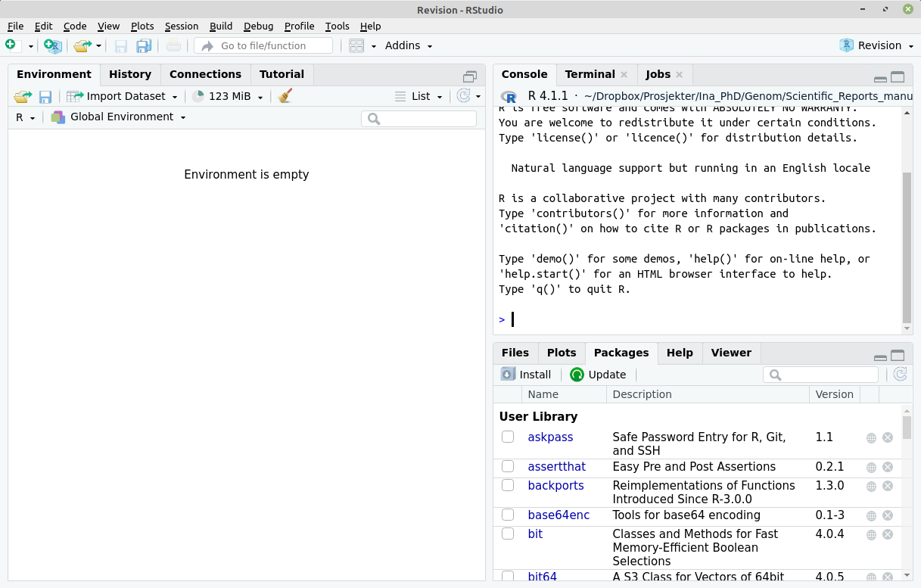
Task: Open the List view dropdown
Action: (419, 96)
